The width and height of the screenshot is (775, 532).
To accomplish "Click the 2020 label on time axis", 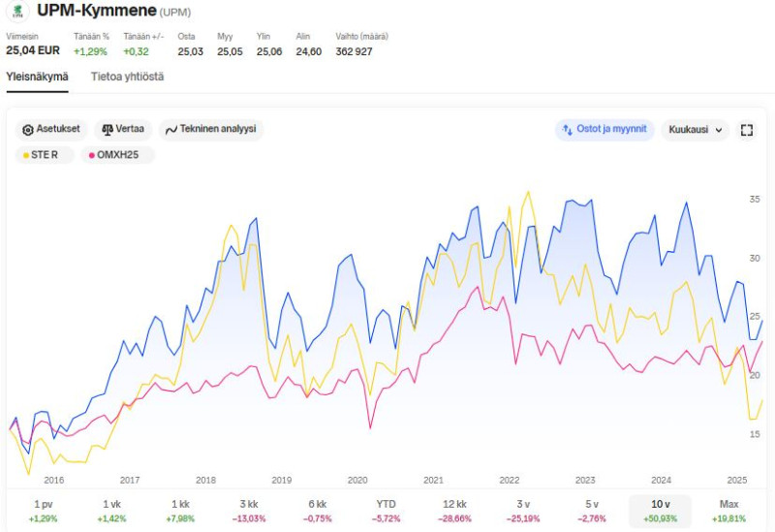I will pyautogui.click(x=357, y=480).
